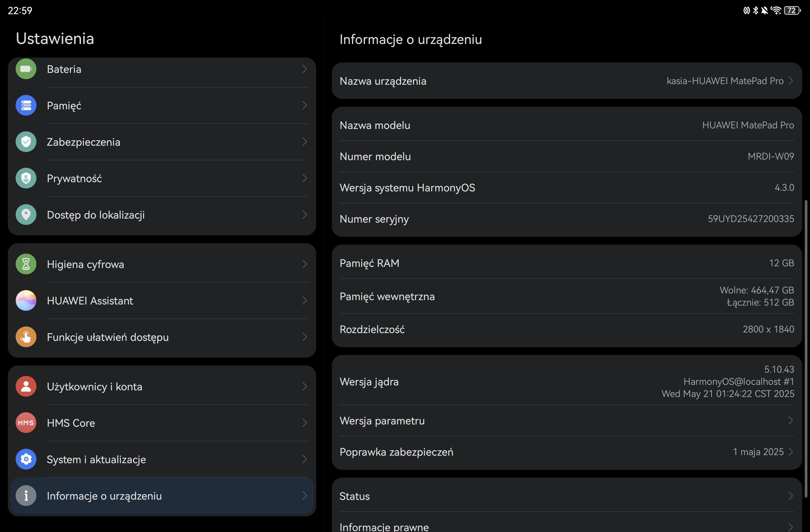Tap the Informacje o urządzeniu page title
The width and height of the screenshot is (810, 532).
(x=410, y=39)
